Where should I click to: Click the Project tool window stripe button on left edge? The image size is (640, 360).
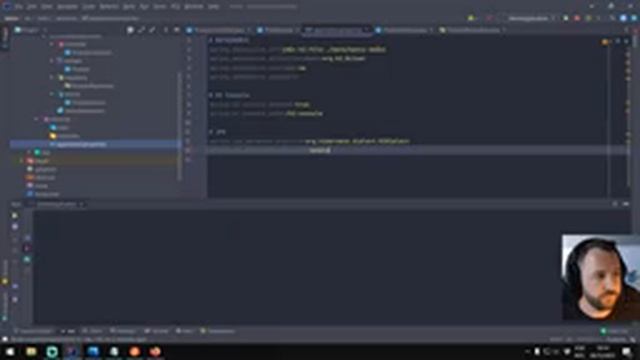point(5,39)
